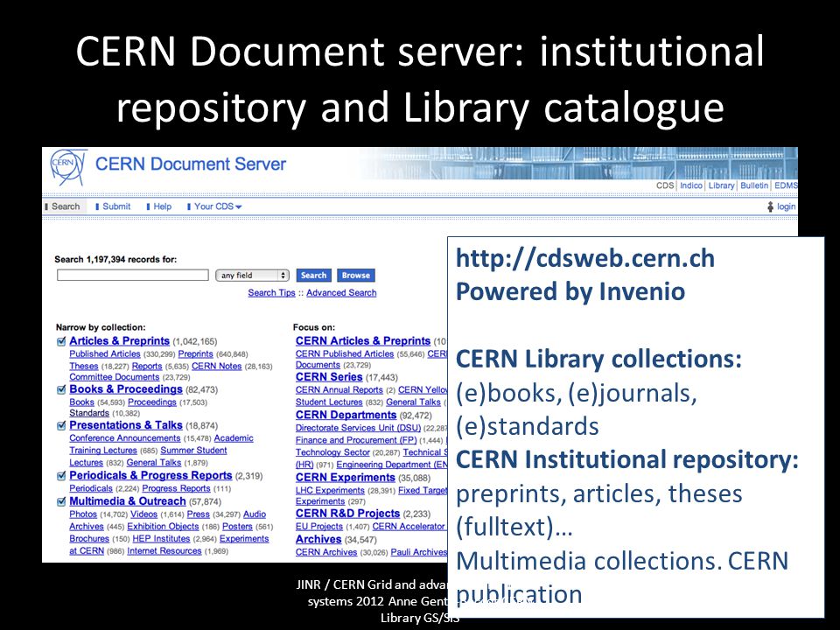The height and width of the screenshot is (630, 840).
Task: Click the blue Search button
Action: click(313, 276)
